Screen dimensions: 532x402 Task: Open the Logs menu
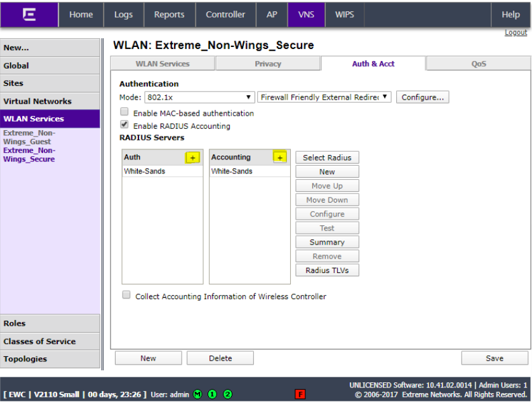tap(124, 15)
